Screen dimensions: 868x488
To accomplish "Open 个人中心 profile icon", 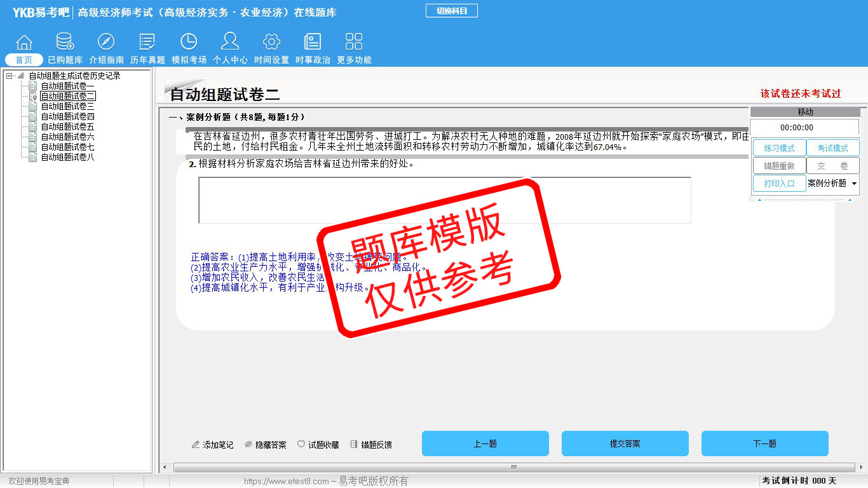I will point(230,43).
